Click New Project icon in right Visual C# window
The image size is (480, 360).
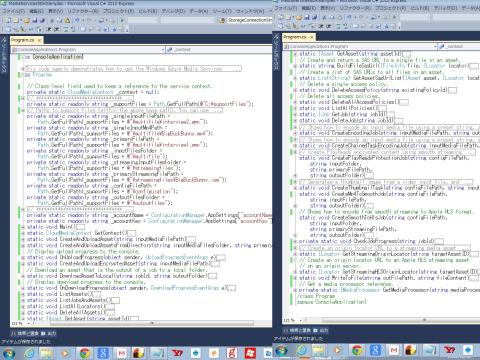(280, 17)
